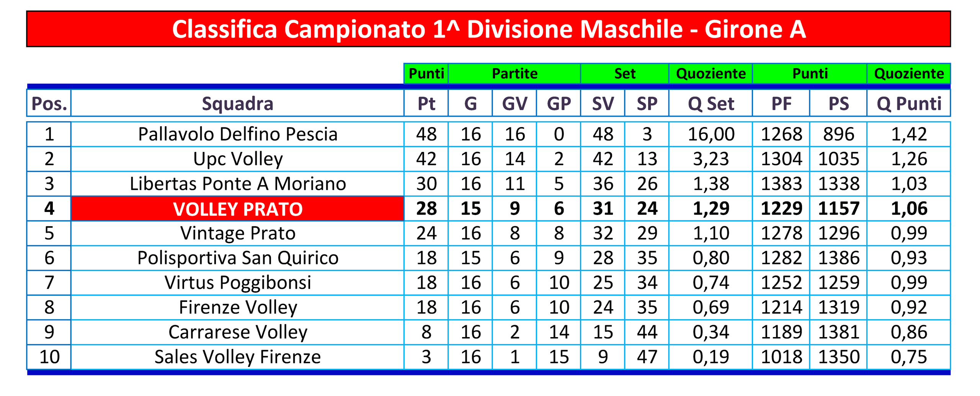Select the Q Set column header

(x=710, y=103)
